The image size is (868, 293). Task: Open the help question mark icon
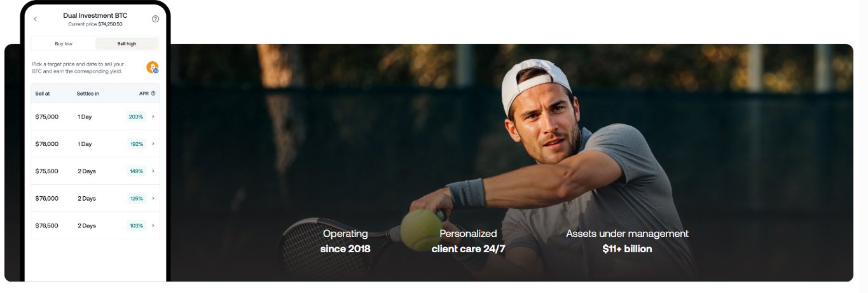(155, 19)
